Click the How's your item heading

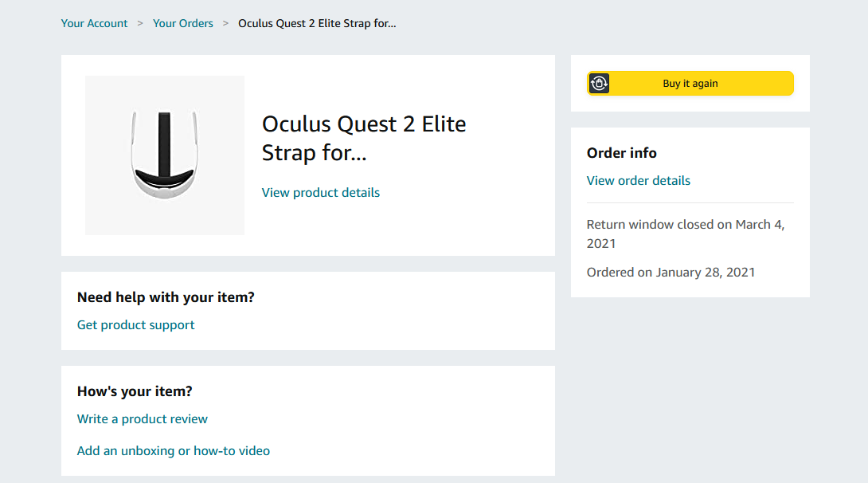[x=135, y=391]
